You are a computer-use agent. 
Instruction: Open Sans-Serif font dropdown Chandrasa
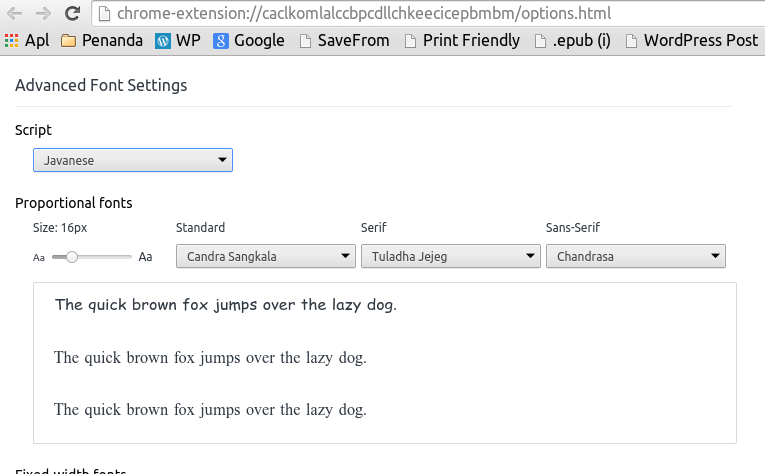pyautogui.click(x=635, y=257)
